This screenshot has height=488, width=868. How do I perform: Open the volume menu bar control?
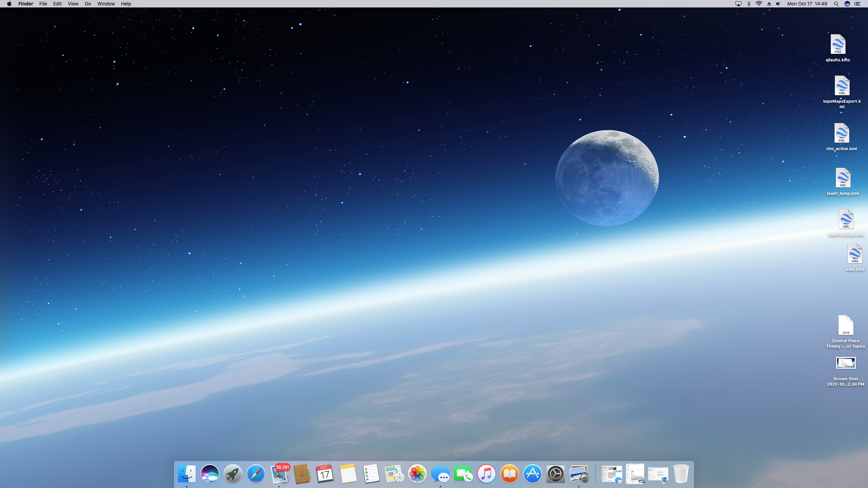(778, 4)
